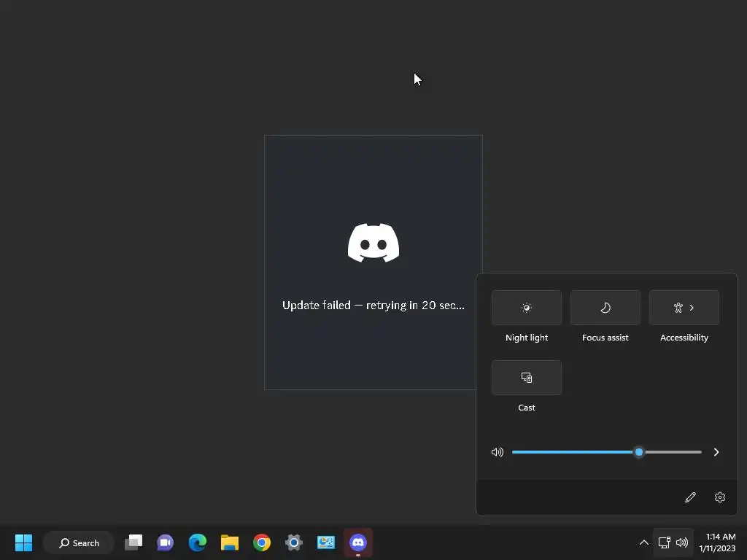This screenshot has width=747, height=560.
Task: Open Settings app from taskbar
Action: point(294,542)
